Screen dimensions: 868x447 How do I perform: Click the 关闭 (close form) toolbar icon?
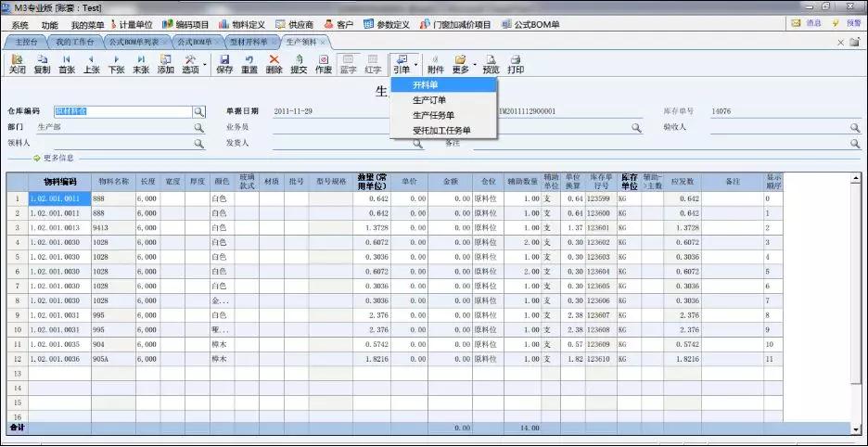18,65
